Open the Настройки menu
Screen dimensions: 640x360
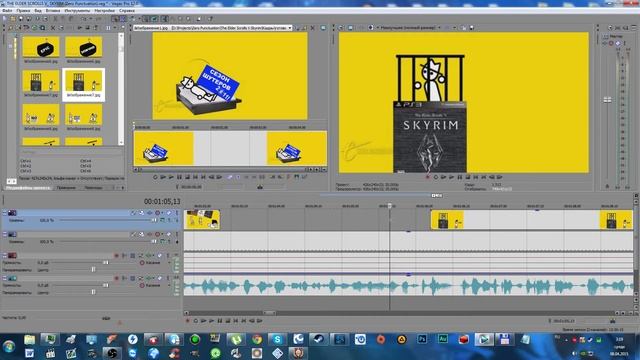click(x=104, y=11)
